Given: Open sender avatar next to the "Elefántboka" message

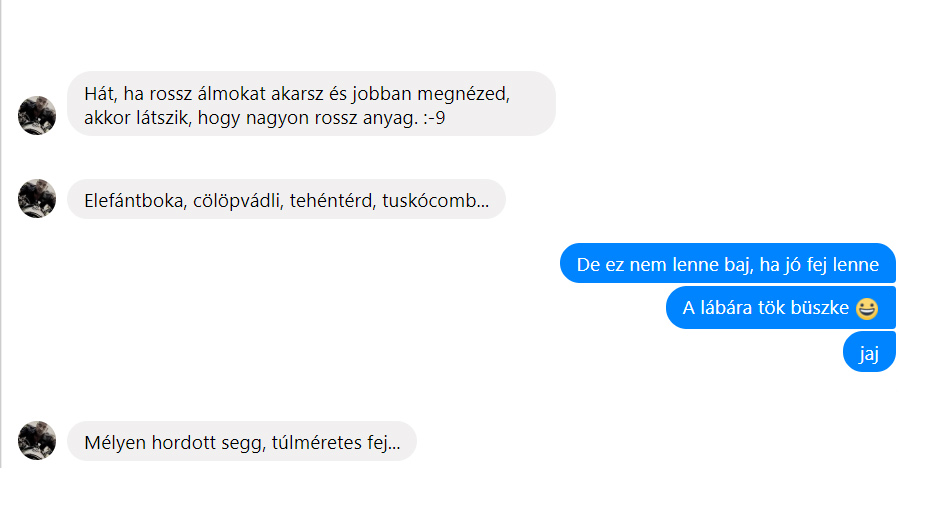Looking at the screenshot, I should [x=37, y=198].
